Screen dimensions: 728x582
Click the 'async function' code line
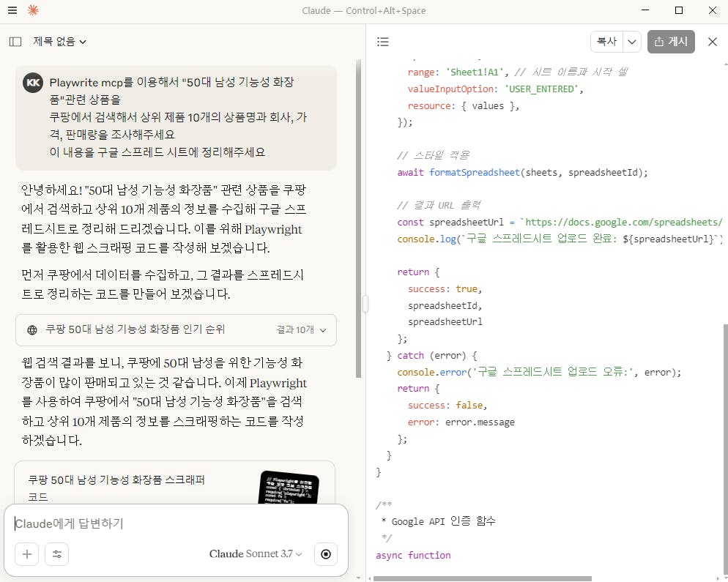coord(413,556)
